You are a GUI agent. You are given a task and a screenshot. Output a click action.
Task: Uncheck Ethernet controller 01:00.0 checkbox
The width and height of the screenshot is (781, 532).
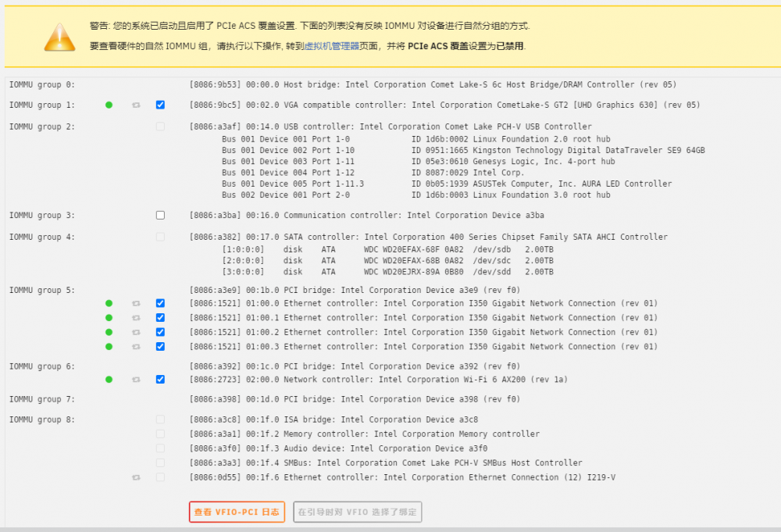160,303
